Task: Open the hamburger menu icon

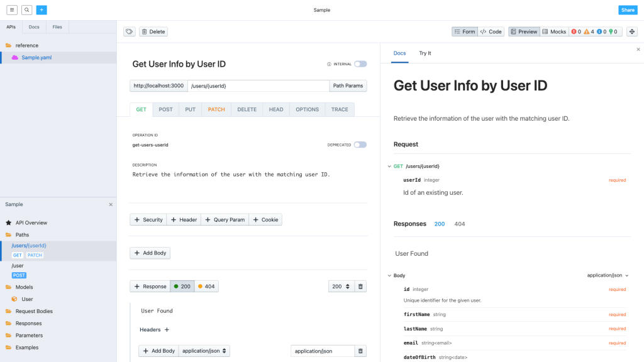Action: point(12,10)
